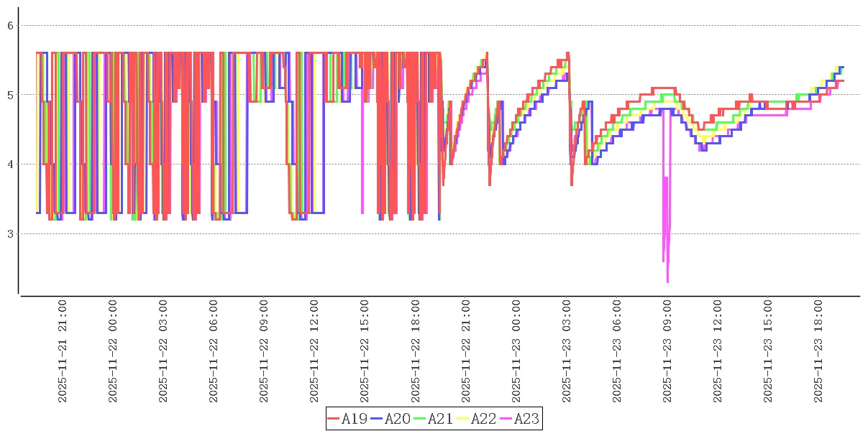Click the lowest point of the magenta A23 dip
868x431 pixels.
point(667,282)
